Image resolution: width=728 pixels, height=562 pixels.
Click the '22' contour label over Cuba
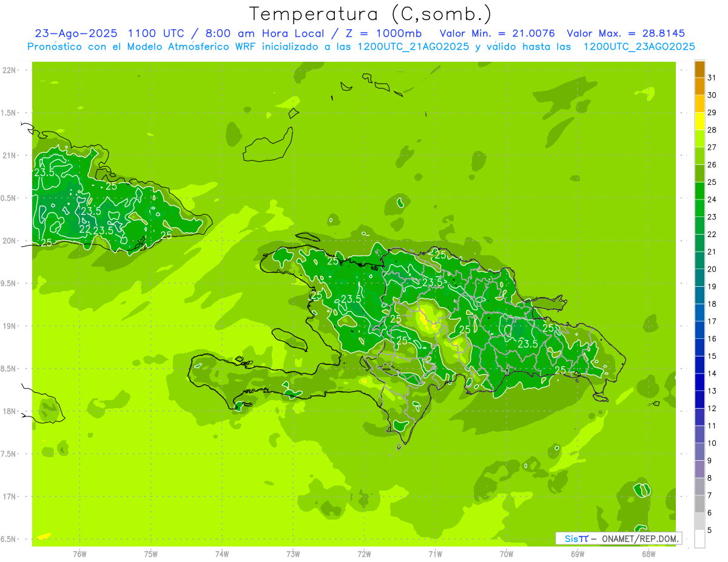point(85,229)
